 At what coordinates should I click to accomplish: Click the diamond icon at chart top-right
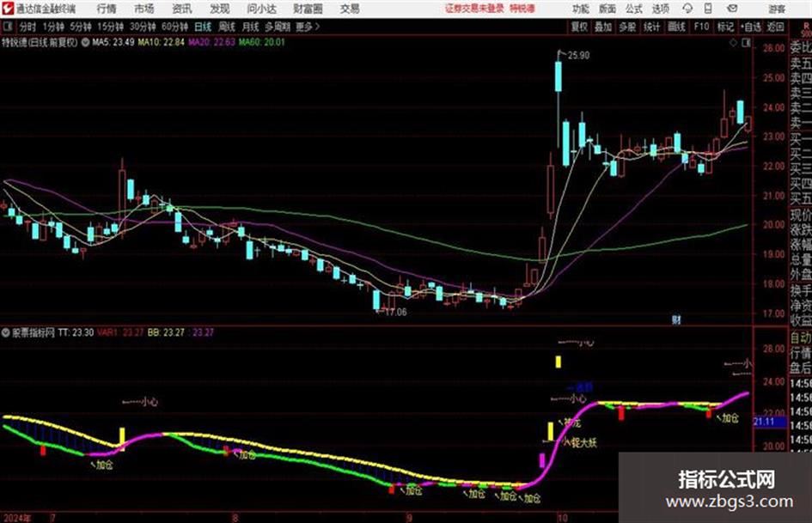tap(733, 43)
